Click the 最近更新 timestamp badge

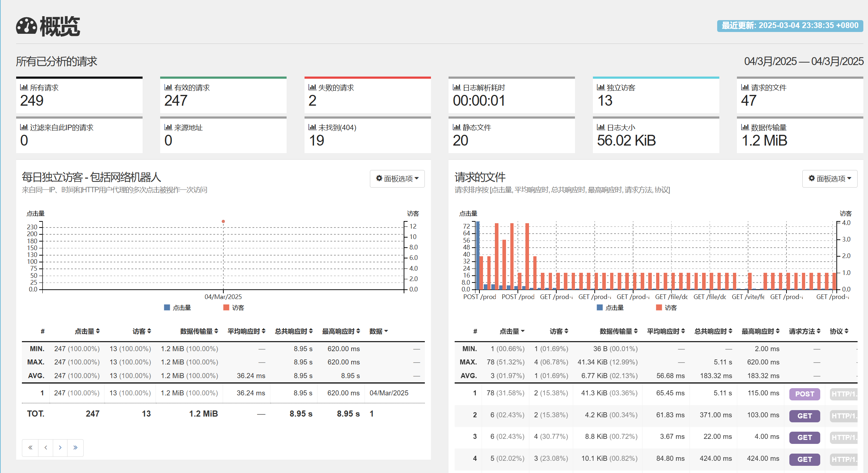point(790,26)
